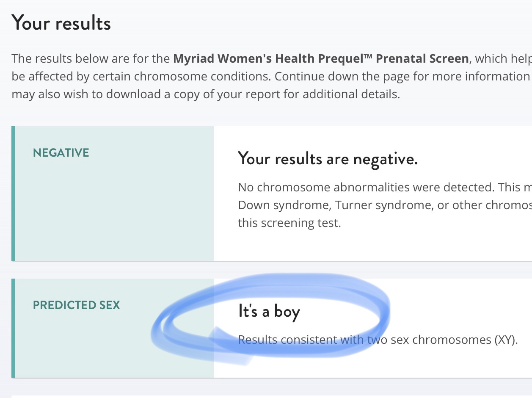Screen dimensions: 532x398
Task: Click the NEGATIVE status label
Action: click(x=61, y=153)
